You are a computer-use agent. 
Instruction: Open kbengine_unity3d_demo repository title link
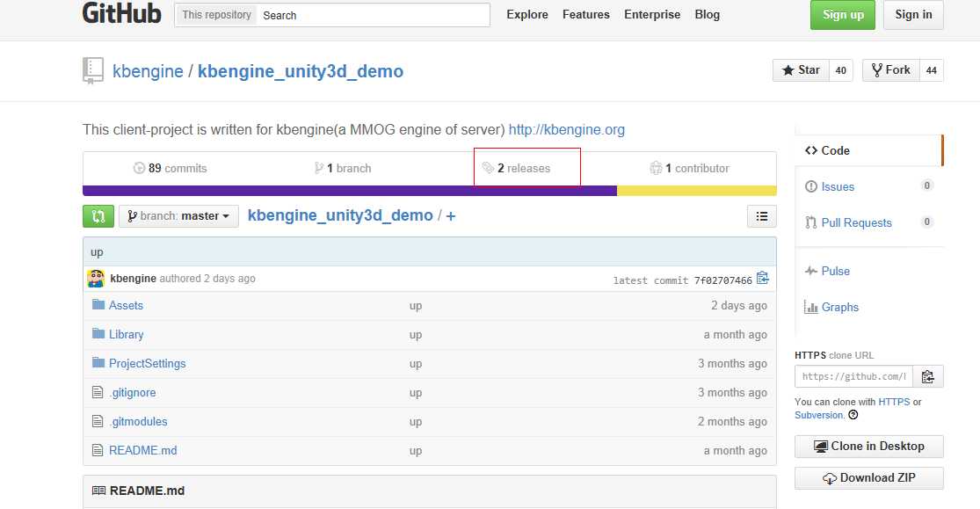tap(301, 71)
